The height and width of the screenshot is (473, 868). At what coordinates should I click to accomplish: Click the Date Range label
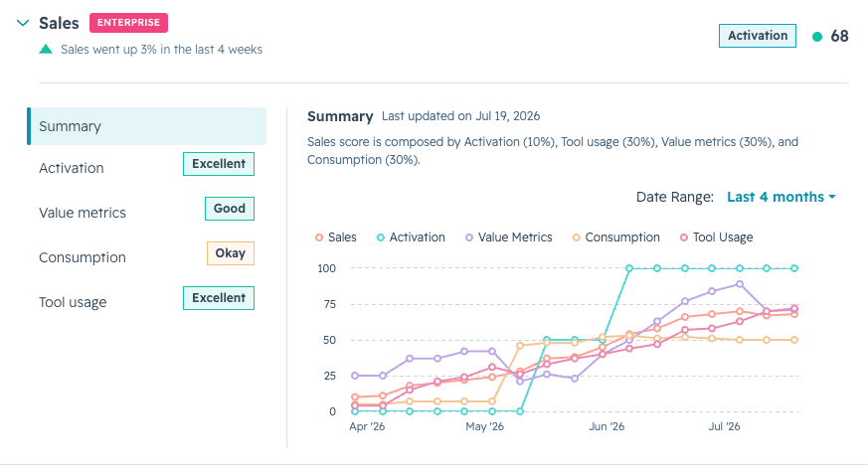point(675,197)
